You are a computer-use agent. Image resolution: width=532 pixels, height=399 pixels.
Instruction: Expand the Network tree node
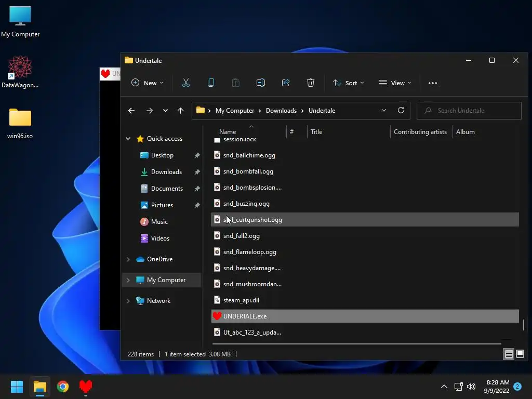pyautogui.click(x=128, y=301)
